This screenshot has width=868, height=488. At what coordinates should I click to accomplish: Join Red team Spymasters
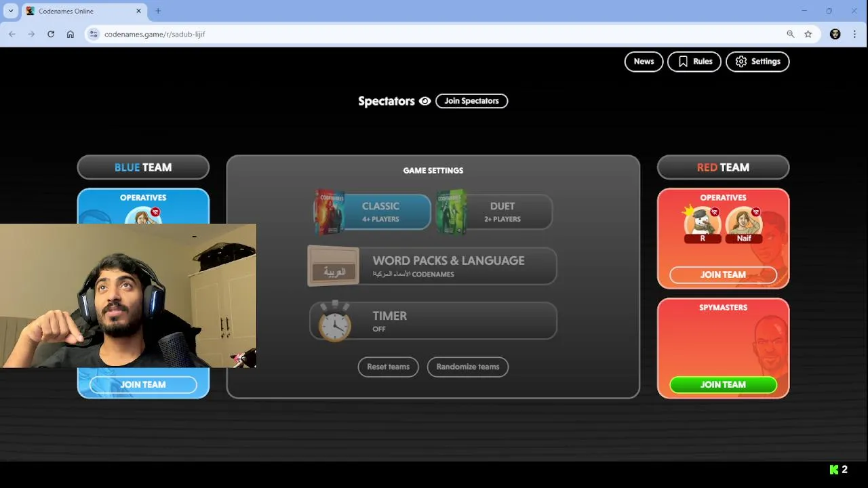(723, 384)
